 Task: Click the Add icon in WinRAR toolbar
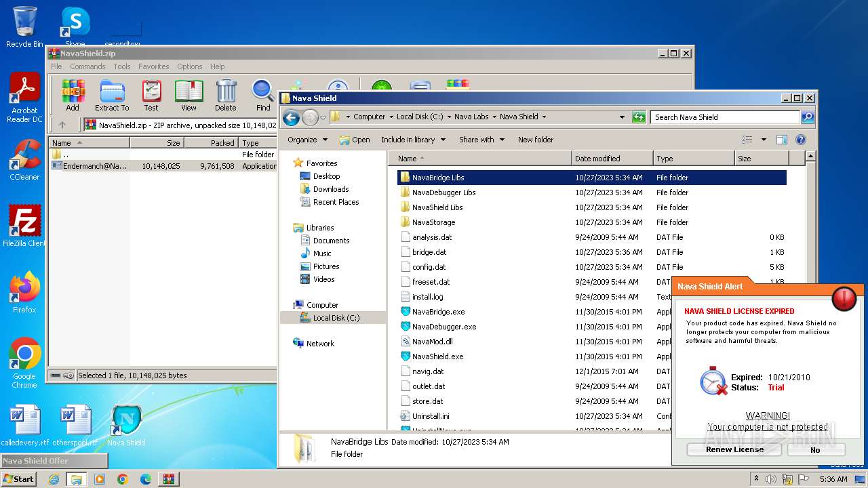click(73, 96)
